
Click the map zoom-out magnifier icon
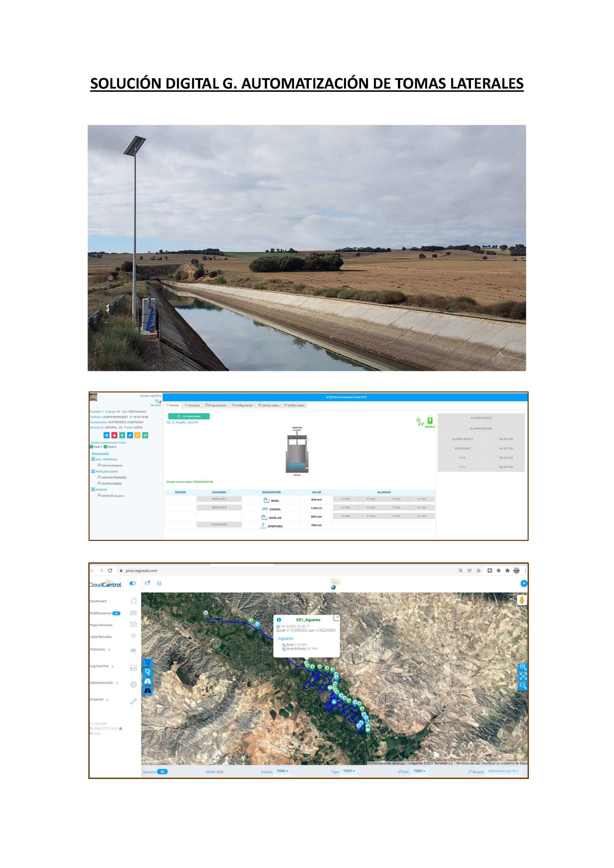coord(522,685)
